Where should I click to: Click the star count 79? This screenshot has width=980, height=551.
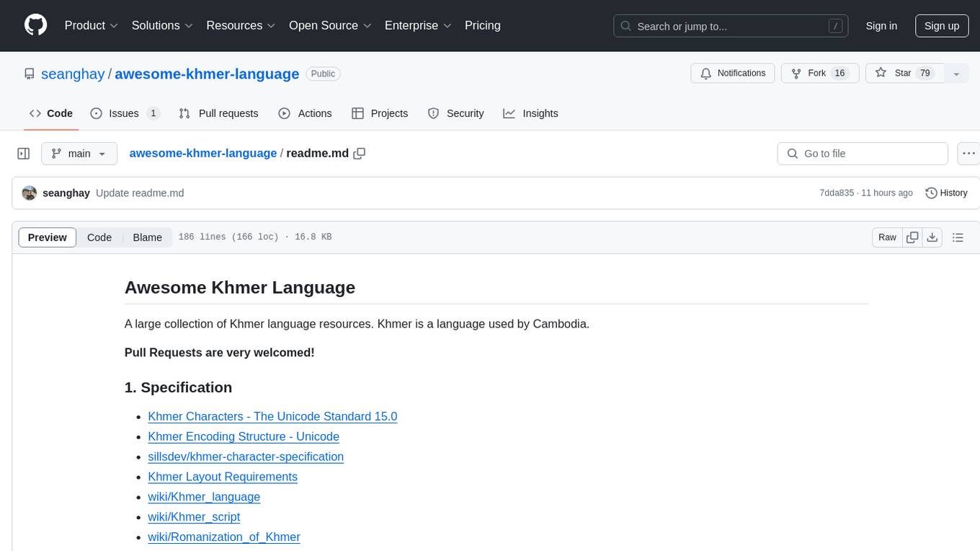click(x=926, y=74)
